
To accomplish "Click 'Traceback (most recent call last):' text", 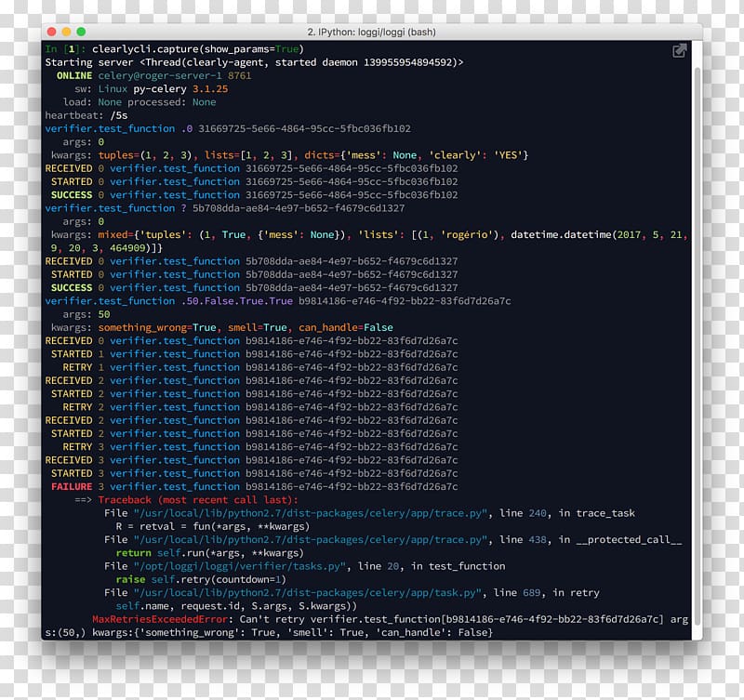I will 198,500.
